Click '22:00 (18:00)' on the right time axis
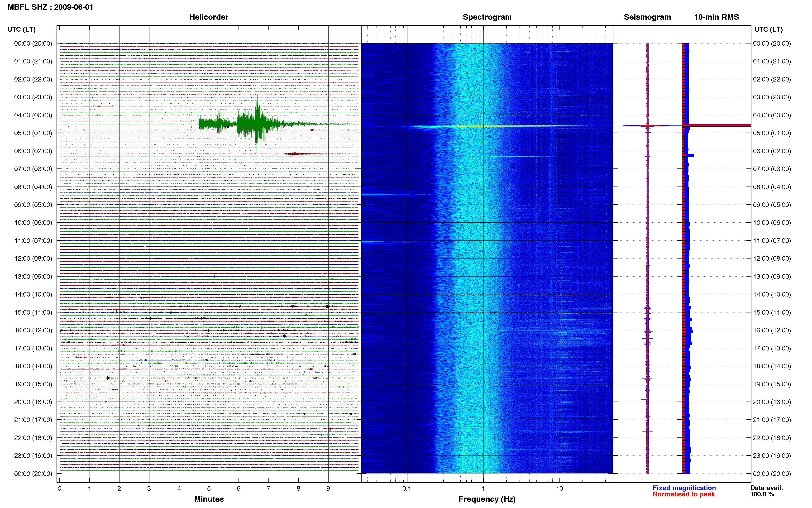 [772, 438]
